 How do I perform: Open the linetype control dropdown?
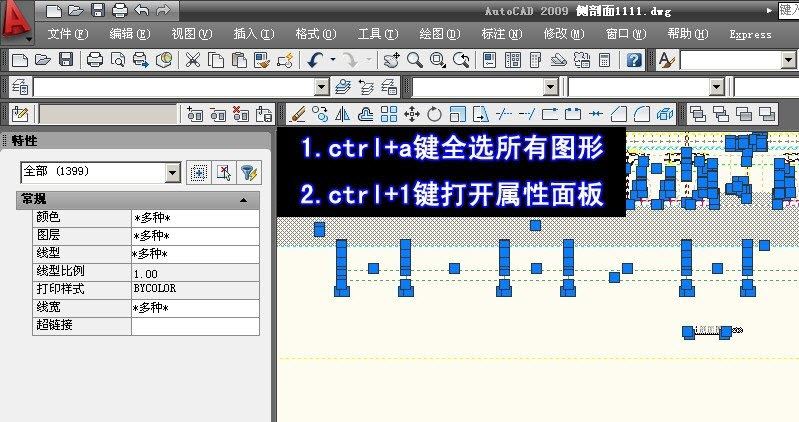coord(716,87)
